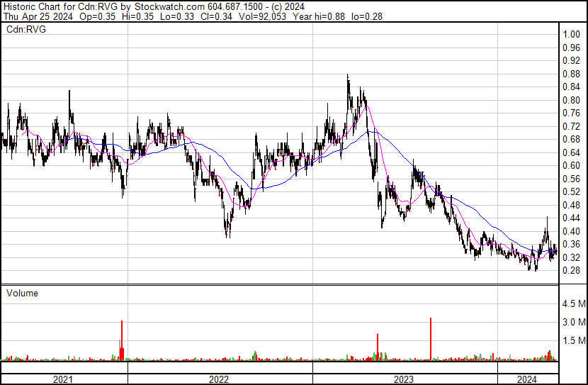Click the 0.40 price axis label
This screenshot has height=385, width=588.
(x=572, y=231)
